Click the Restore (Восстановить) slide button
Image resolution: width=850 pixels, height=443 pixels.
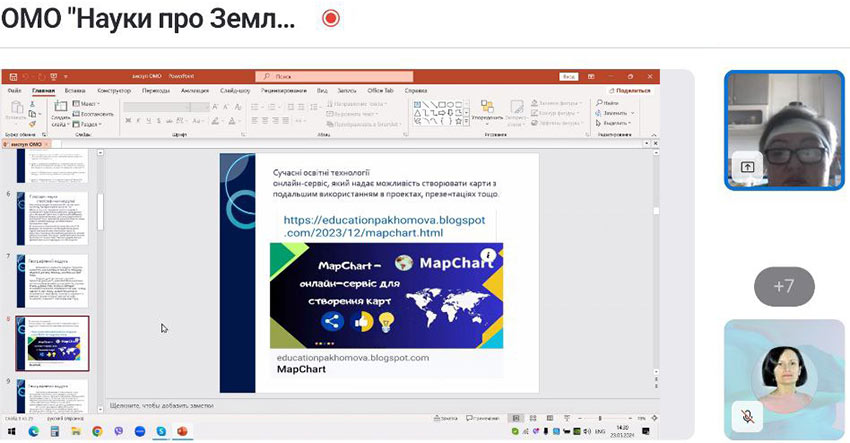[x=93, y=114]
